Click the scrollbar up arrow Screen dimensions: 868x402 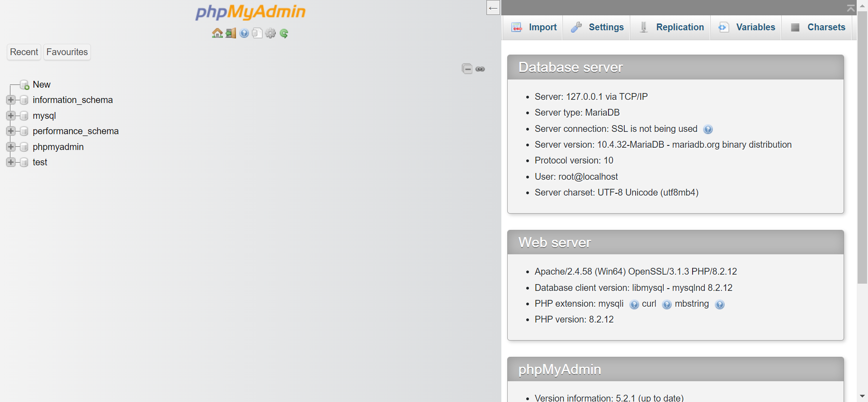click(862, 5)
